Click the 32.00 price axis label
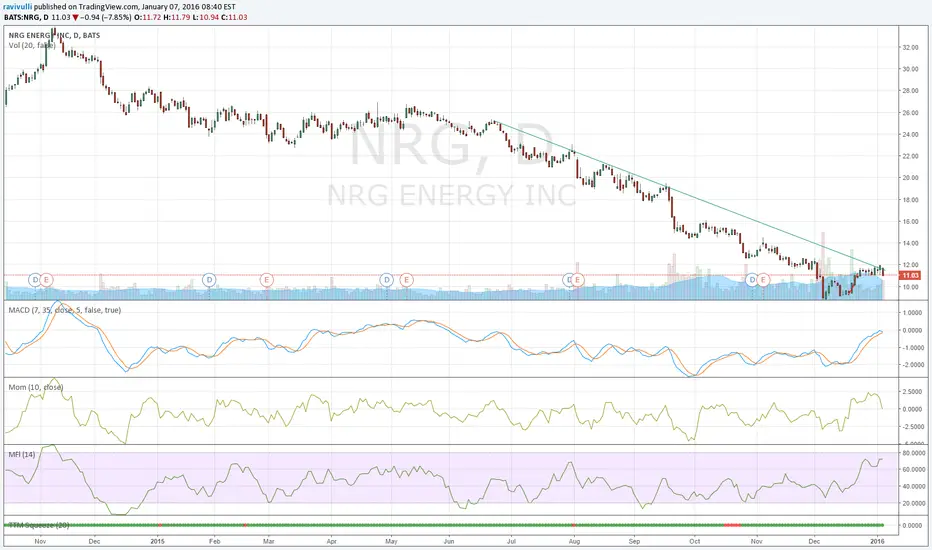The image size is (932, 550). pyautogui.click(x=911, y=48)
